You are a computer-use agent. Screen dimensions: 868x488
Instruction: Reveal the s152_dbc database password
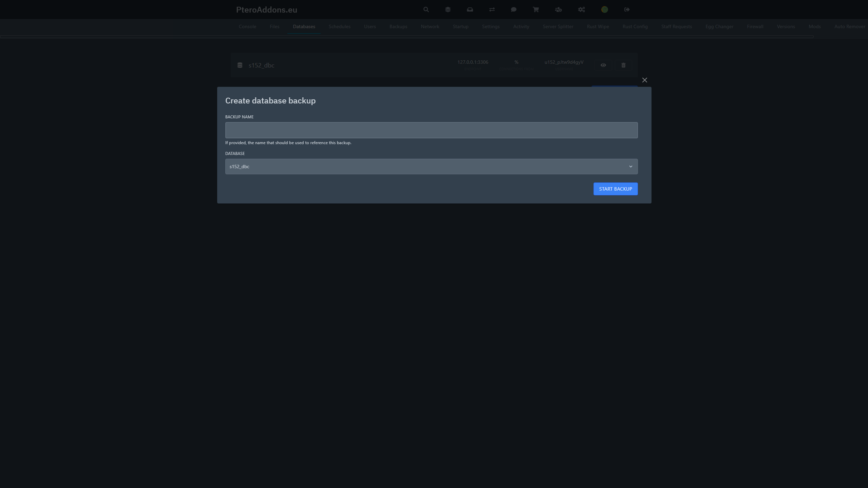coord(603,65)
